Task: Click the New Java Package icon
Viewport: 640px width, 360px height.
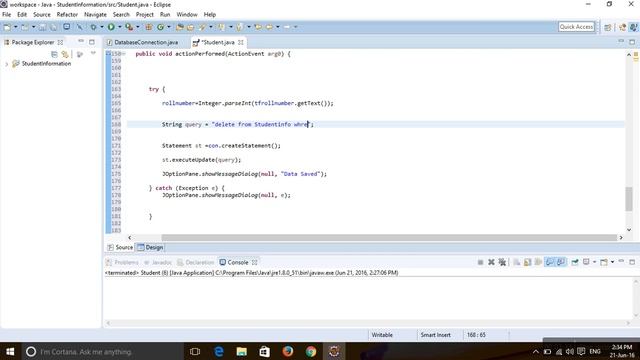Action: (149, 27)
